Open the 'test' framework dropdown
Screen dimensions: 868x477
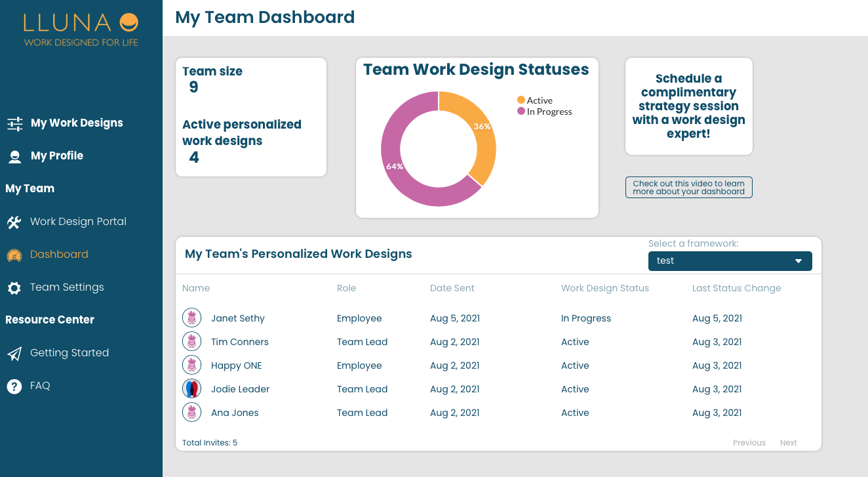click(x=730, y=260)
